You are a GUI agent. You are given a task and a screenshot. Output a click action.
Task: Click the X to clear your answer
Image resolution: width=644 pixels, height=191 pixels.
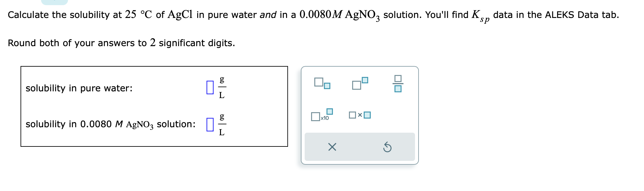pyautogui.click(x=333, y=147)
